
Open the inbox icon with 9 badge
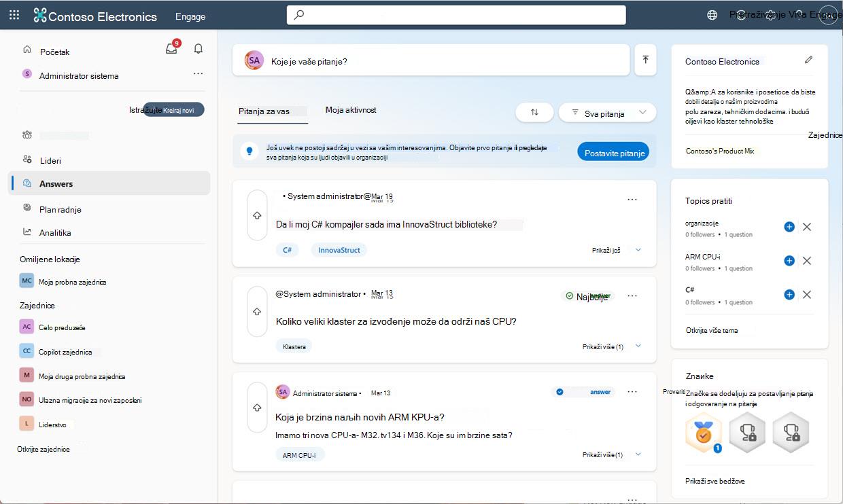click(x=171, y=49)
